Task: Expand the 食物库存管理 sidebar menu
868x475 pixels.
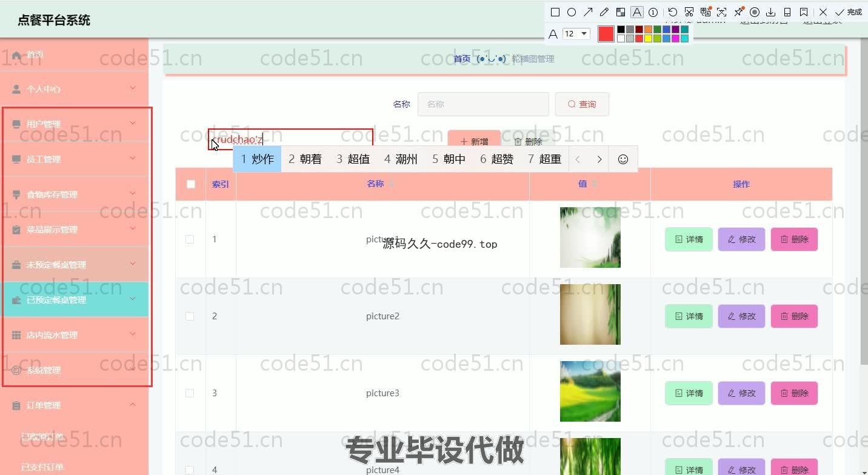Action: (75, 194)
